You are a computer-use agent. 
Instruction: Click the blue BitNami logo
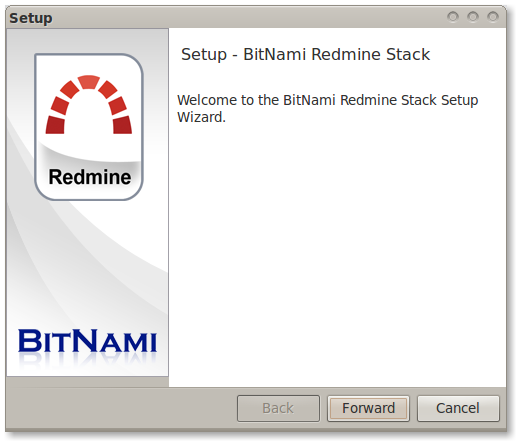(x=87, y=341)
